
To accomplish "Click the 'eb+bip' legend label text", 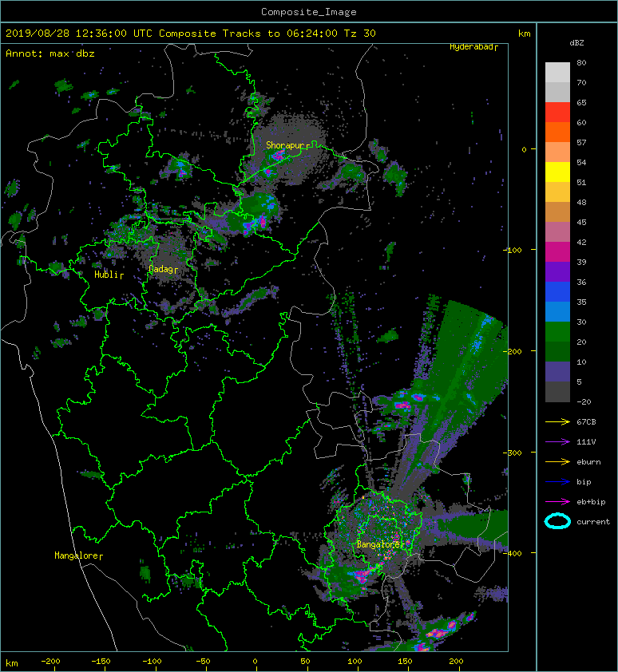I will 591,501.
